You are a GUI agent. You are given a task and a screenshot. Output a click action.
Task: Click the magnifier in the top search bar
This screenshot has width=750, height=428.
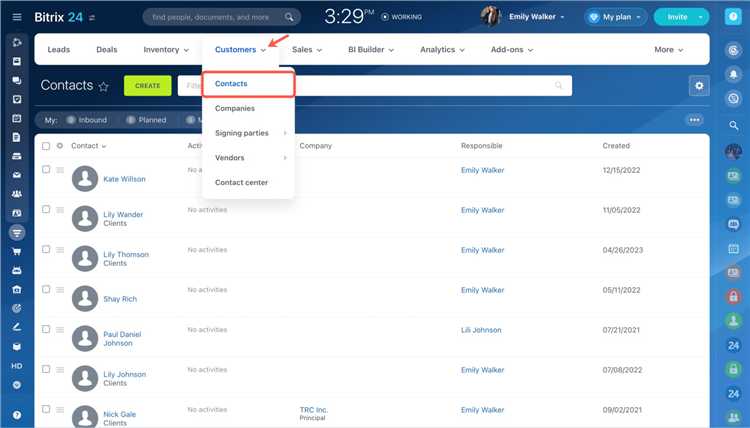(289, 17)
